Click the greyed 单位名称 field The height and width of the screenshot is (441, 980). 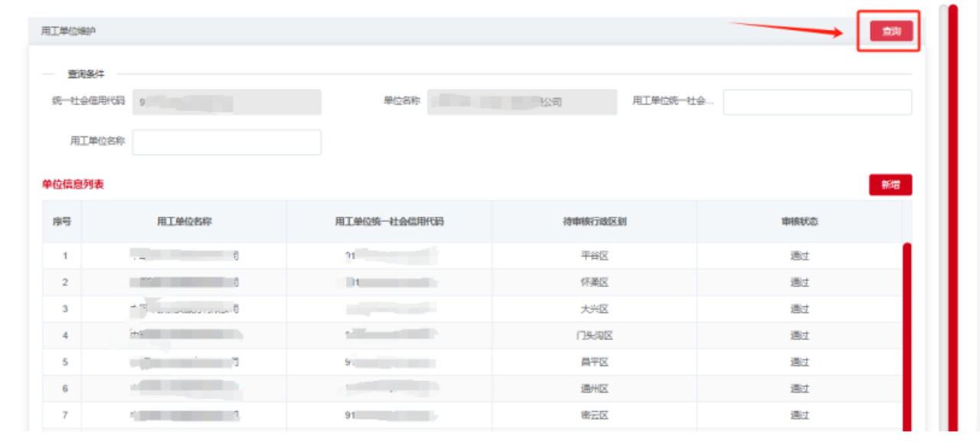pos(521,102)
